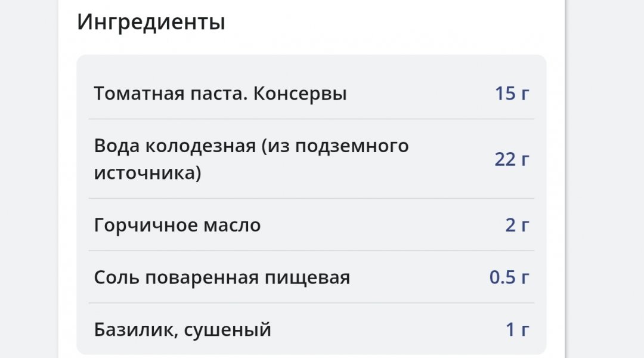Open the "Томатная паста. Консервы" ingredient
Image resolution: width=644 pixels, height=358 pixels.
coord(220,94)
